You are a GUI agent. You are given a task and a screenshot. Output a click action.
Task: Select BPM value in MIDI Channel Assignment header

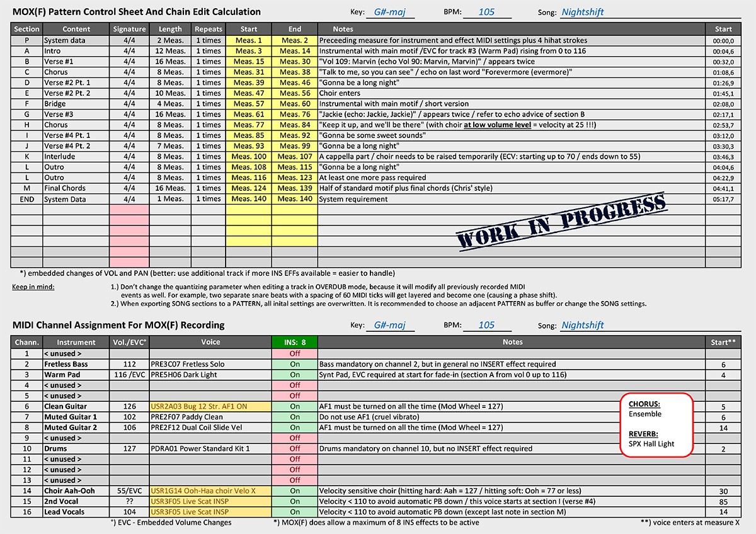click(486, 325)
